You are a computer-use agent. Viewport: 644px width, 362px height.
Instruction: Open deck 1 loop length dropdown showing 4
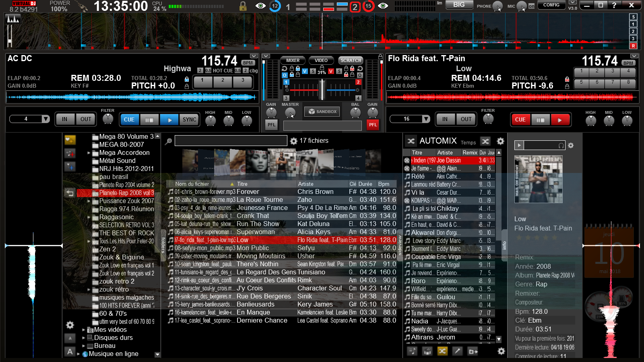click(29, 119)
